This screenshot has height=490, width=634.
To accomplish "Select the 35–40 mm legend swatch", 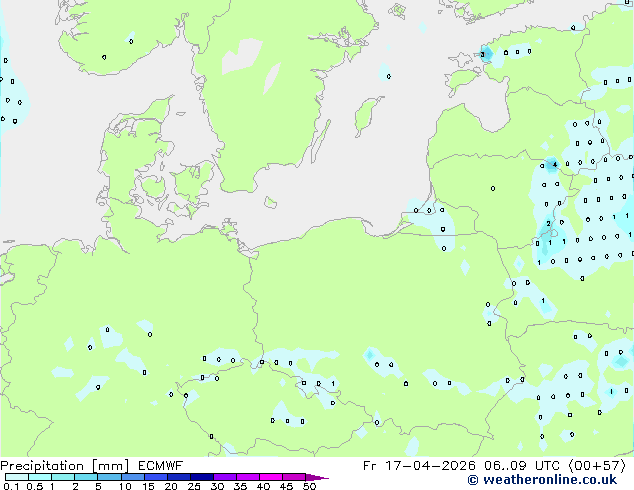I will (x=248, y=477).
